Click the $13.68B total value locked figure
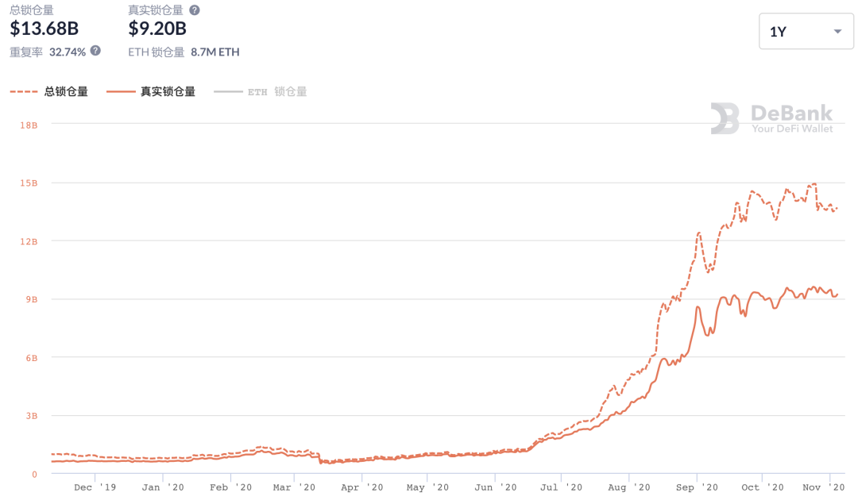This screenshot has height=504, width=858. pos(44,29)
